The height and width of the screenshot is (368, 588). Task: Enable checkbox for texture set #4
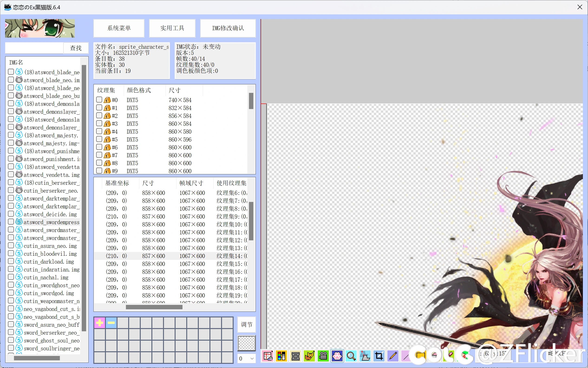[99, 131]
